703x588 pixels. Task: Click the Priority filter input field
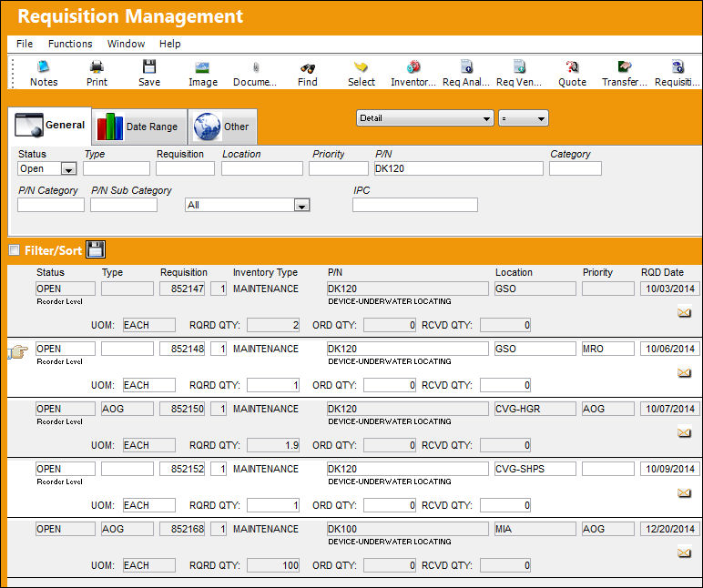tap(339, 168)
